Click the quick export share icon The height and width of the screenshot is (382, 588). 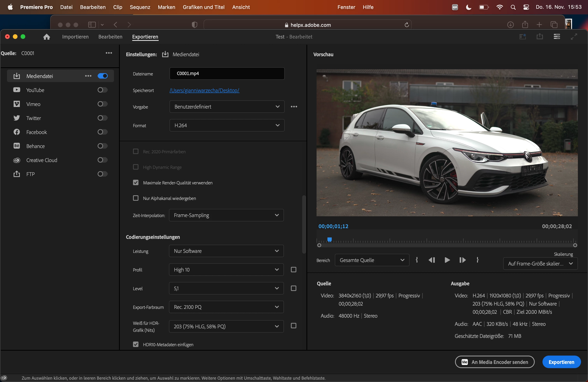[540, 37]
